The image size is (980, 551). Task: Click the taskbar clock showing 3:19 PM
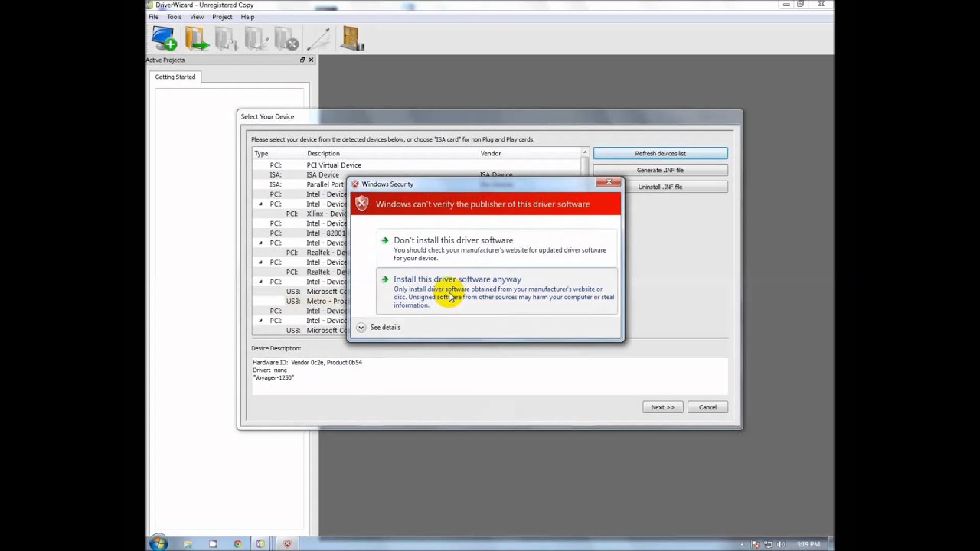808,544
